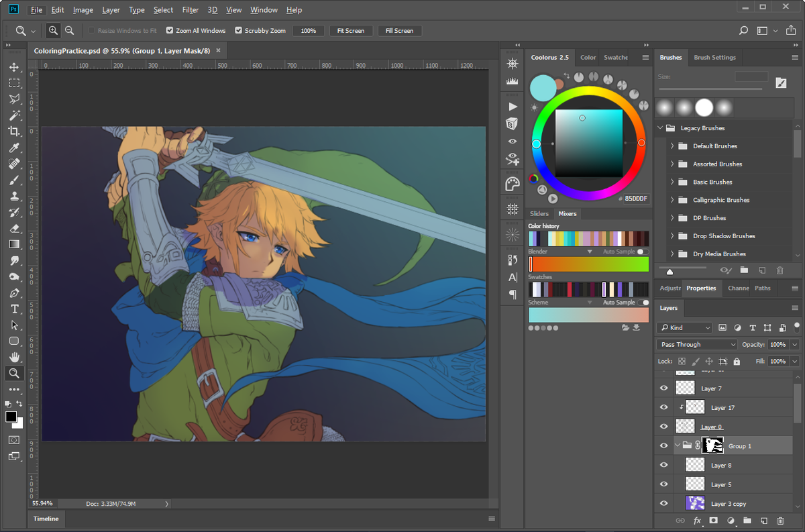Image resolution: width=805 pixels, height=532 pixels.
Task: Click the Zoom In magnifier option
Action: click(x=53, y=30)
